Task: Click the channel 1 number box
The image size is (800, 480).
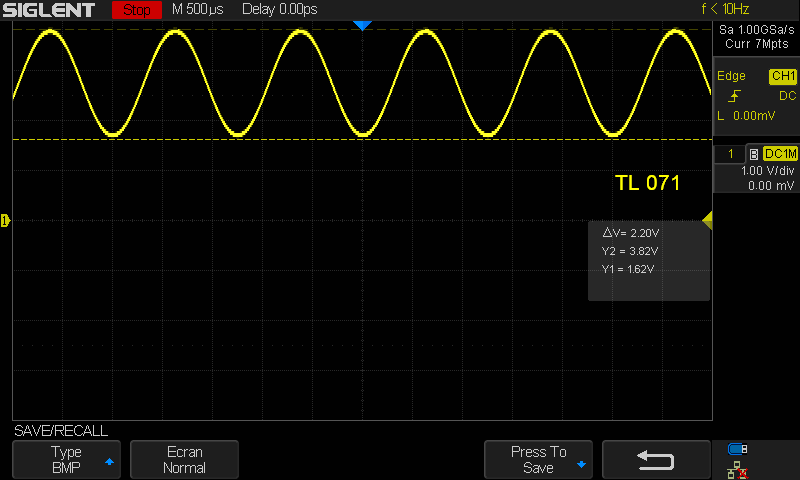Action: coord(730,154)
